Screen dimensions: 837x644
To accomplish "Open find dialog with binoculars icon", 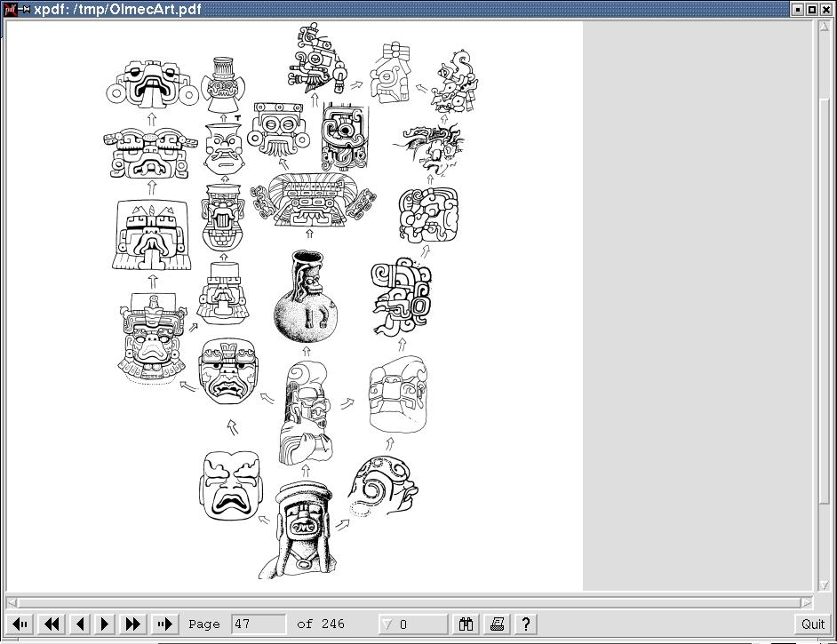I will pyautogui.click(x=466, y=624).
